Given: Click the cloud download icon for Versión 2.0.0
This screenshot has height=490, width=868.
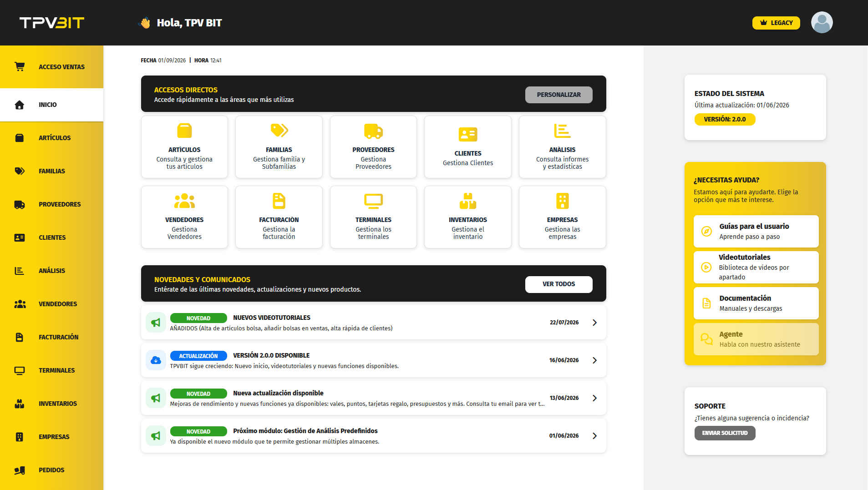Looking at the screenshot, I should point(156,360).
